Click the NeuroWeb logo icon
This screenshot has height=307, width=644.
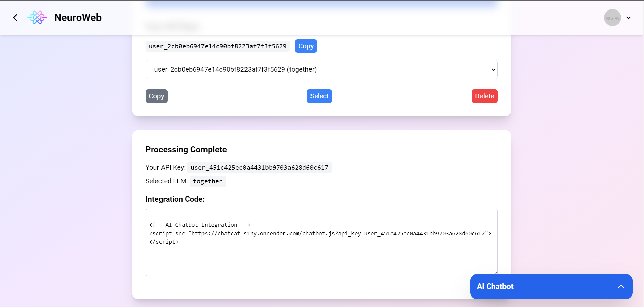point(37,18)
